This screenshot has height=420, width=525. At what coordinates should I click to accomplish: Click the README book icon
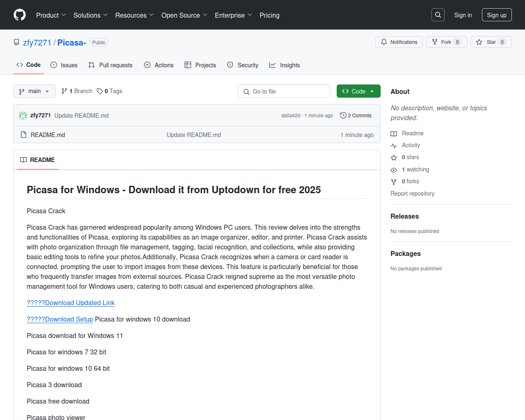23,160
